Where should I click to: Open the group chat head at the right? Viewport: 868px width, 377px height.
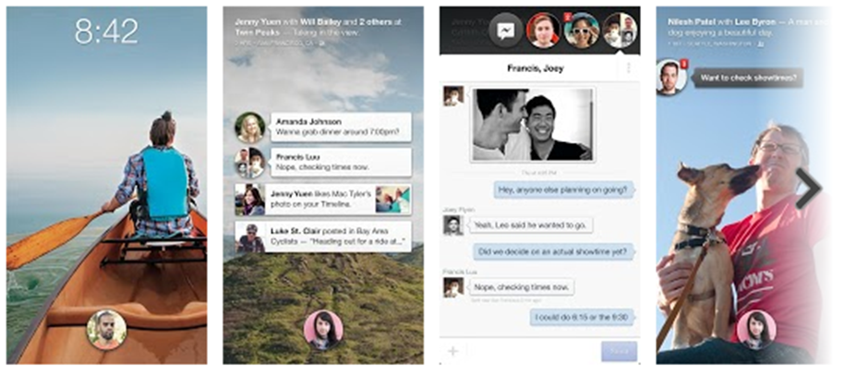point(620,30)
